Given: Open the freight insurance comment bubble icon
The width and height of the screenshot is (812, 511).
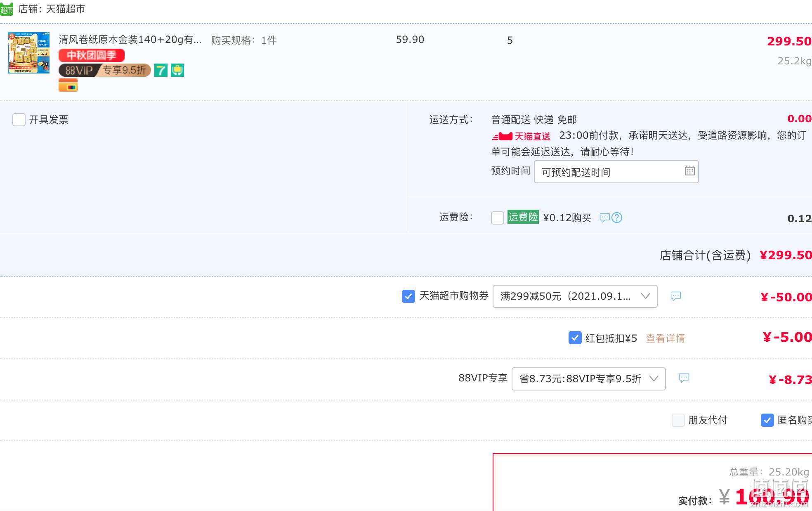Looking at the screenshot, I should click(604, 218).
